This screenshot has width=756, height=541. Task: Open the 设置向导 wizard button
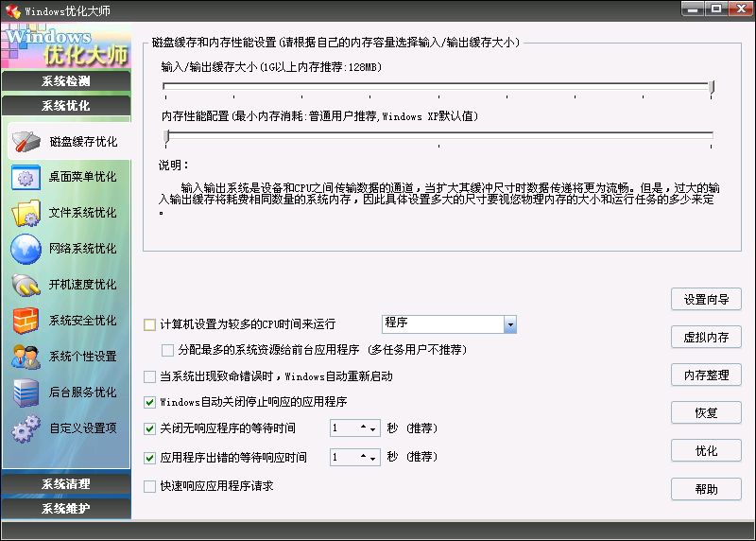[x=706, y=300]
